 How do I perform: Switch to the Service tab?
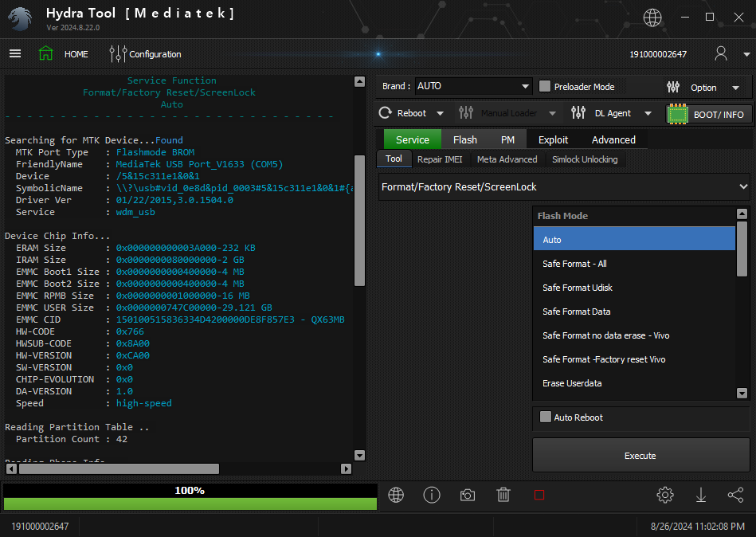pyautogui.click(x=412, y=139)
